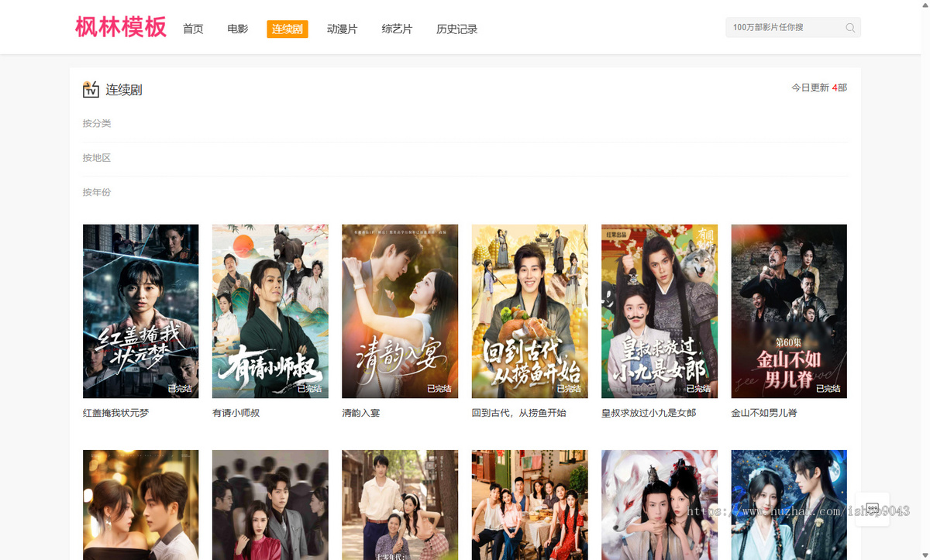Click the 皇叔求放过小九是女郎 title link
This screenshot has height=560, width=930.
[x=649, y=413]
